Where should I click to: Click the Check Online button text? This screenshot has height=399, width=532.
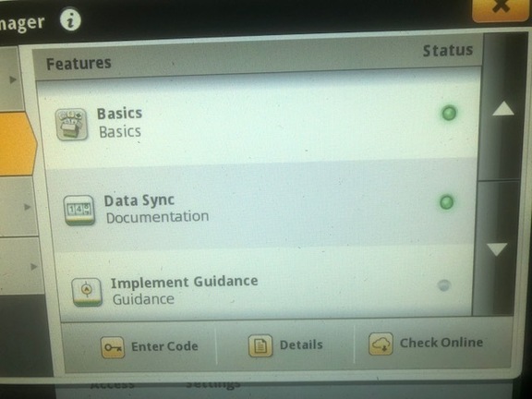(x=441, y=343)
